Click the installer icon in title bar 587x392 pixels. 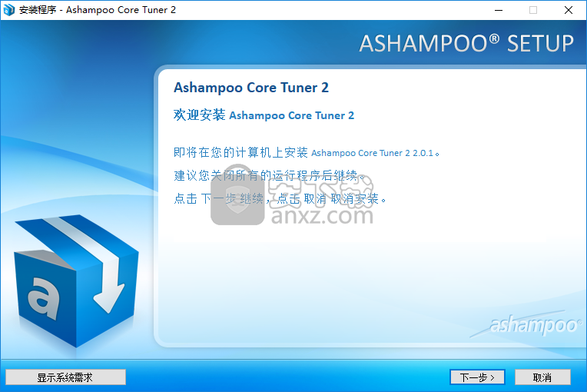point(8,10)
